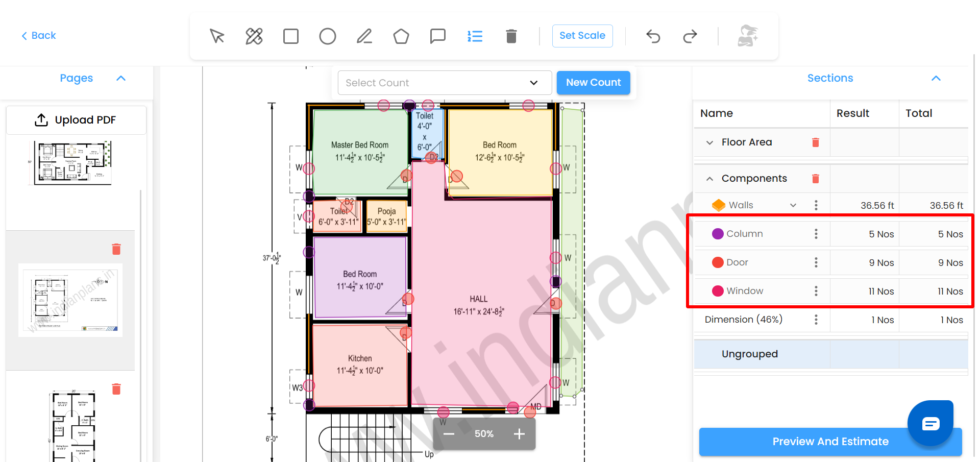Image resolution: width=980 pixels, height=462 pixels.
Task: Undo the last action
Action: point(653,36)
